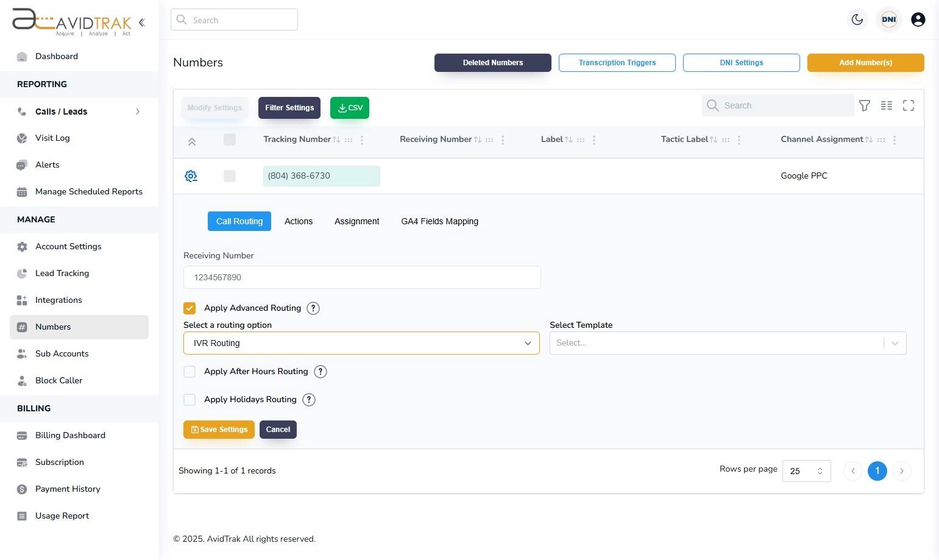939x560 pixels.
Task: Open user profile avatar icon
Action: click(x=918, y=19)
